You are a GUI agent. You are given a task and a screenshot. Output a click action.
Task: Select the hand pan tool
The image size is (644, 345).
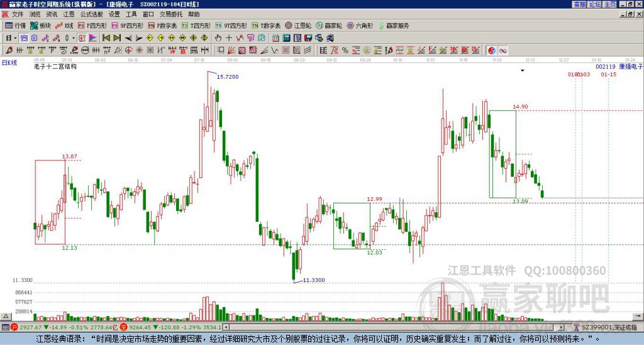218,38
